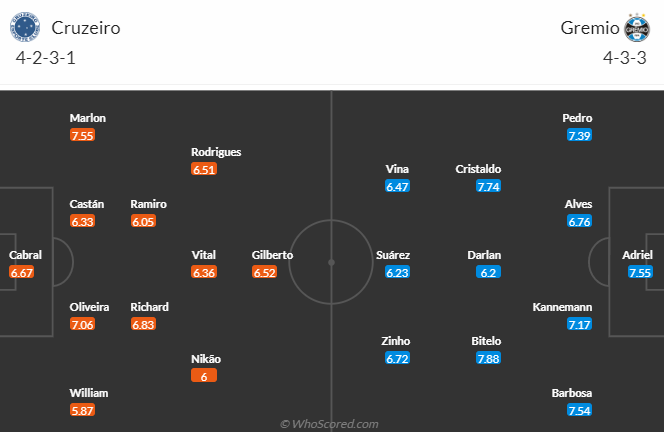Select Bitelo's 7.88 rating badge
This screenshot has width=664, height=432.
(488, 359)
